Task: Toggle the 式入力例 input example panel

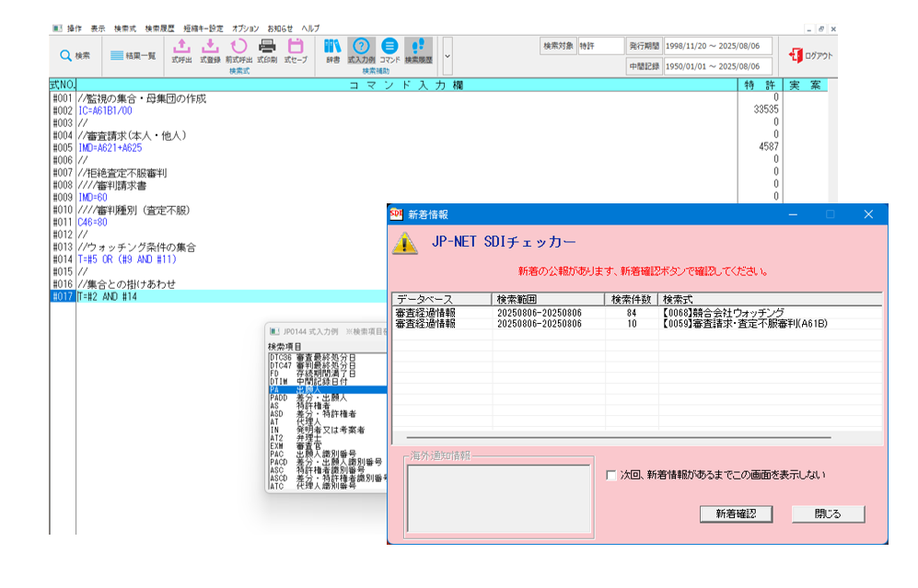Action: [362, 51]
